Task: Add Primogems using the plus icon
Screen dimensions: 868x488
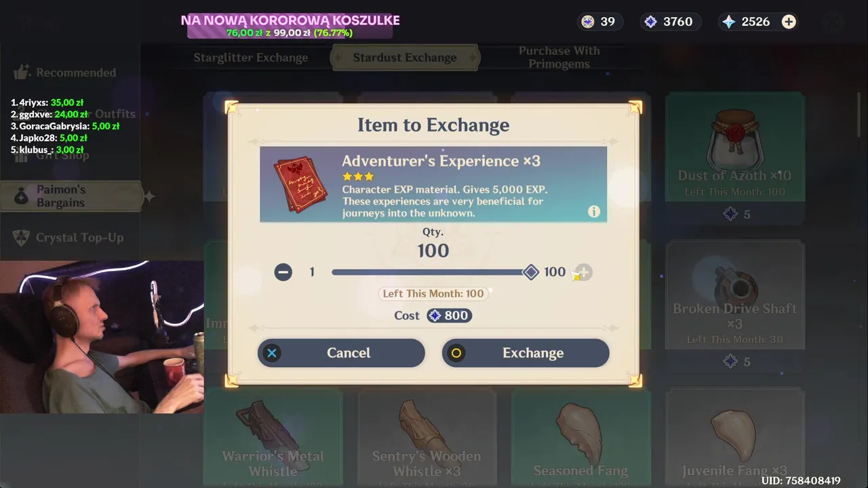Action: (x=789, y=22)
